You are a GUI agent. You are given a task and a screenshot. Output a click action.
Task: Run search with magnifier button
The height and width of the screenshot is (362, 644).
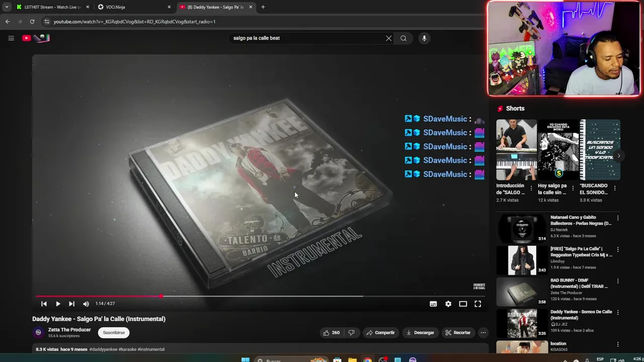[x=404, y=38]
